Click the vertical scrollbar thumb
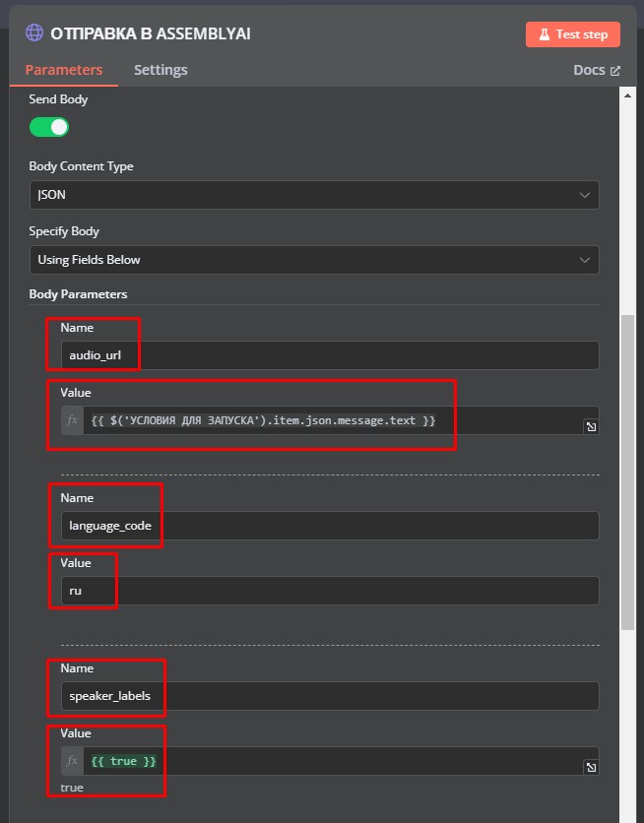The height and width of the screenshot is (823, 644). pos(627,473)
